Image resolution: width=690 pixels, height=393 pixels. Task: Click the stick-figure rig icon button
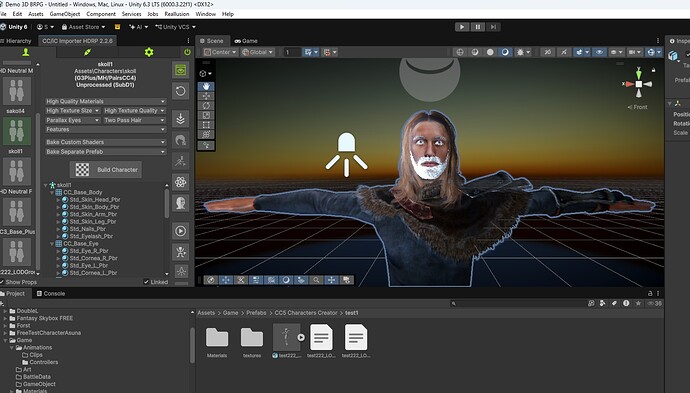tap(180, 252)
